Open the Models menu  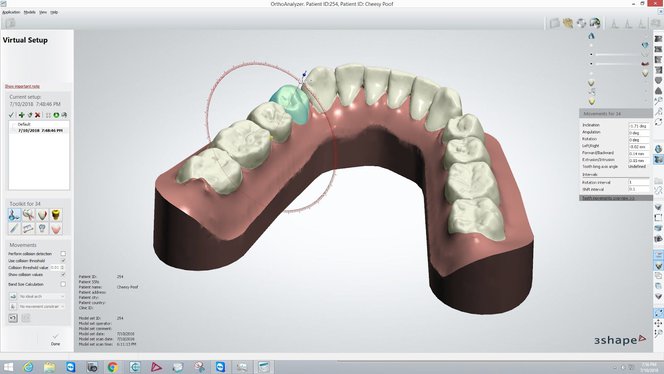pos(30,12)
